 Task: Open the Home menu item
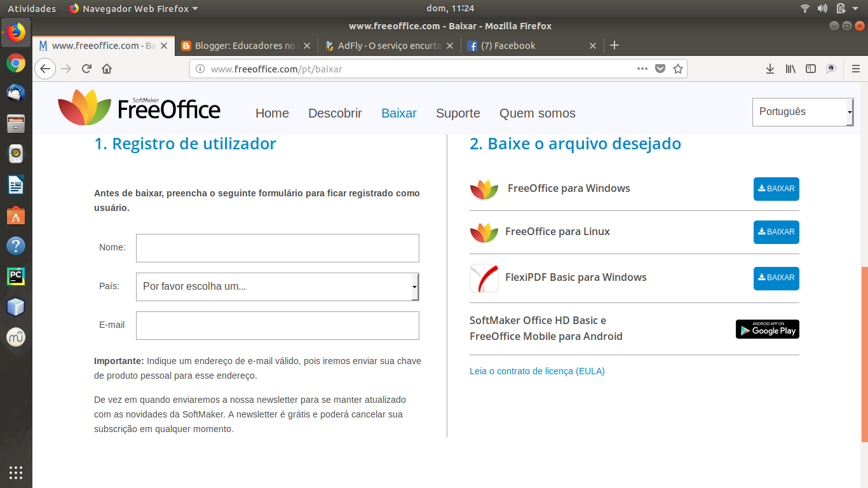pyautogui.click(x=272, y=113)
